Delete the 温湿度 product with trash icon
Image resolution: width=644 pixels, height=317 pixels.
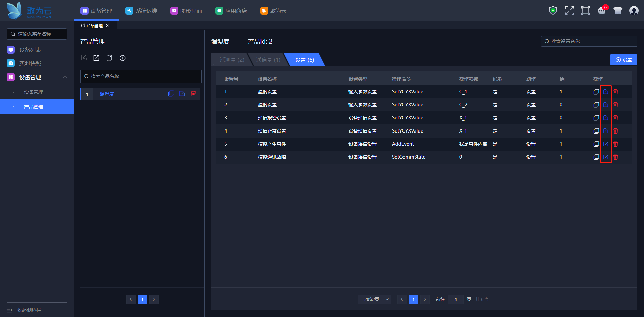193,94
